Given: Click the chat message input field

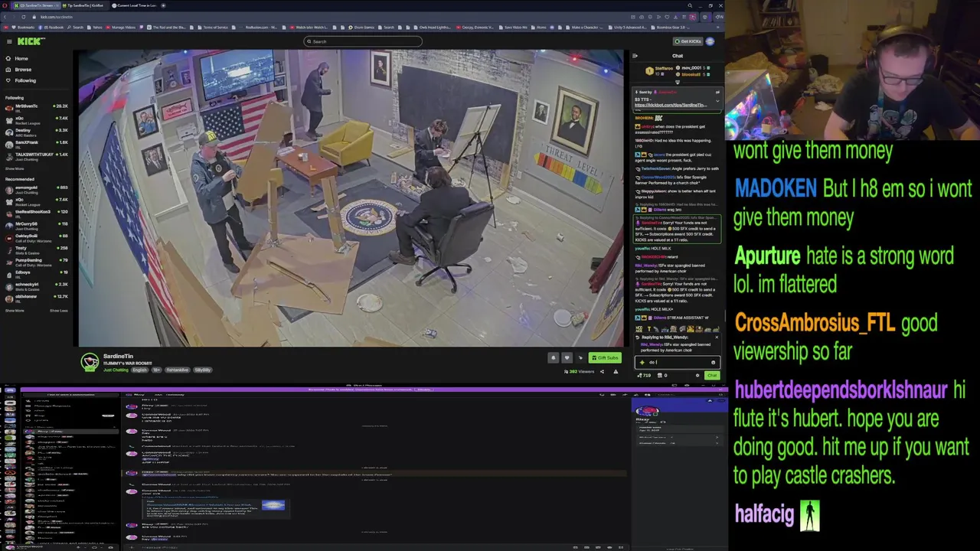Looking at the screenshot, I should 678,362.
